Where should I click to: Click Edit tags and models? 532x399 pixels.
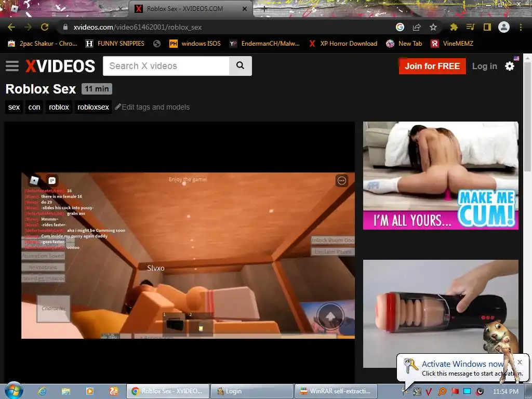pyautogui.click(x=152, y=107)
